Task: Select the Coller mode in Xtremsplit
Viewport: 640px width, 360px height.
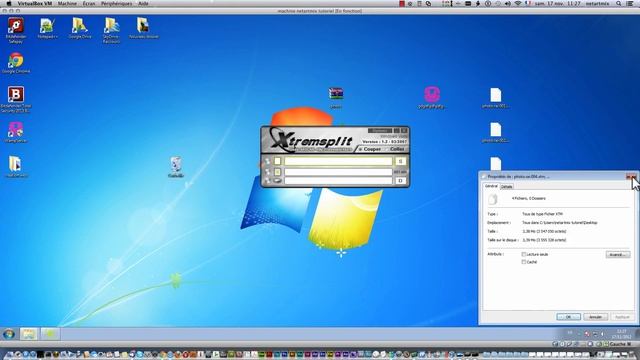Action: 396,149
